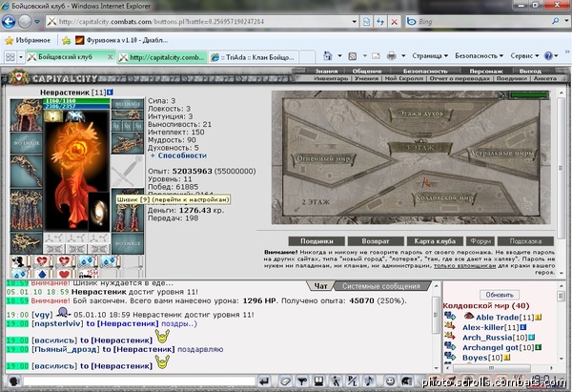
Task: Click the Форум button
Action: [480, 241]
